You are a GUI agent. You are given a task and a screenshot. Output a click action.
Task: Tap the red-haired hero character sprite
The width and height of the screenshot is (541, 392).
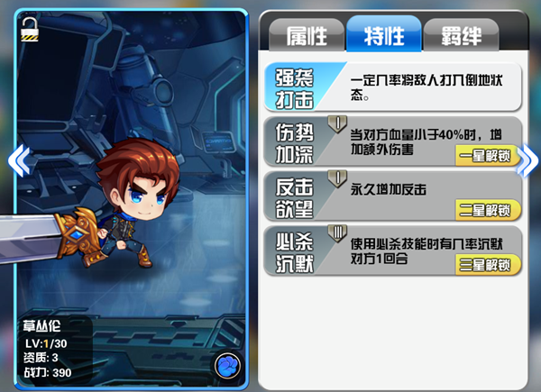(x=134, y=204)
